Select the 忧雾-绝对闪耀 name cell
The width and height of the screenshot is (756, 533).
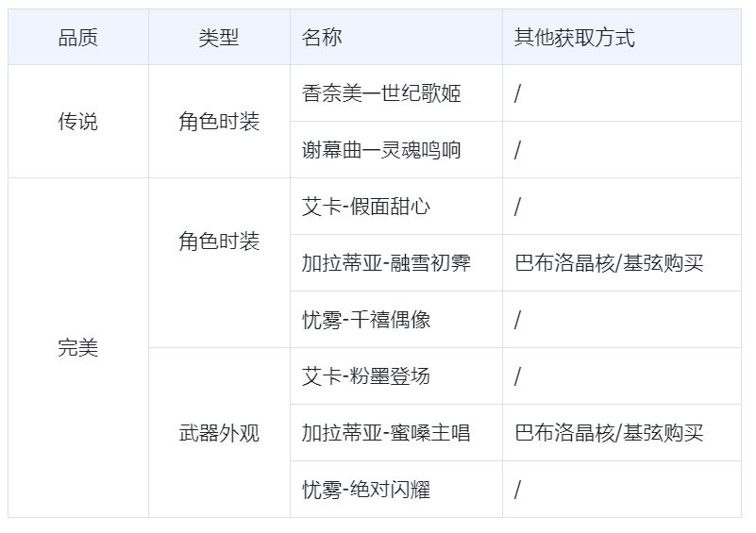[x=366, y=490]
